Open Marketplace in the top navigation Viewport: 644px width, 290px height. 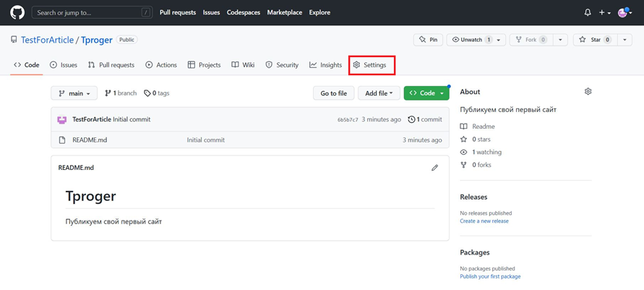[285, 13]
